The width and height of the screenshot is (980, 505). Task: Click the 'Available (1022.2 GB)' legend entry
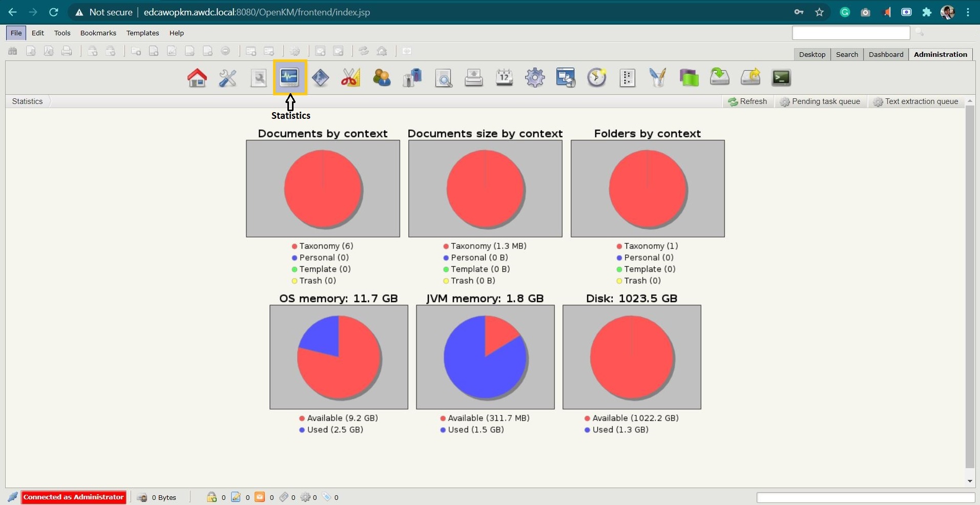click(x=632, y=418)
